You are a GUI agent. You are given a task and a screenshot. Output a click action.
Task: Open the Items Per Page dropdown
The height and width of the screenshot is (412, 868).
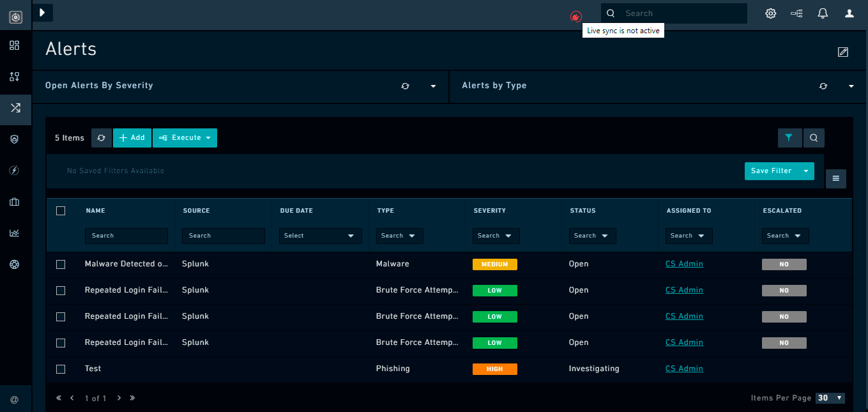click(x=830, y=398)
